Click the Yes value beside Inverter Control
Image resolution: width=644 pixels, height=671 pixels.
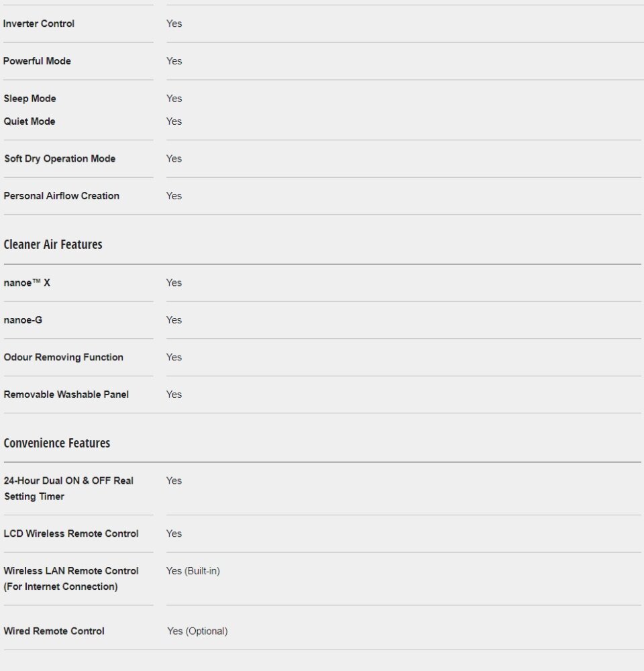coord(174,23)
